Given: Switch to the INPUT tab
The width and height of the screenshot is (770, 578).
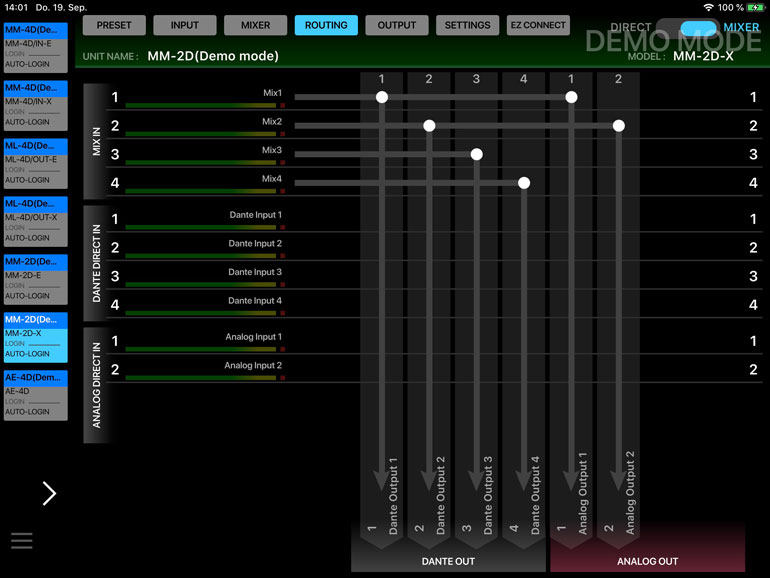Looking at the screenshot, I should click(x=185, y=25).
